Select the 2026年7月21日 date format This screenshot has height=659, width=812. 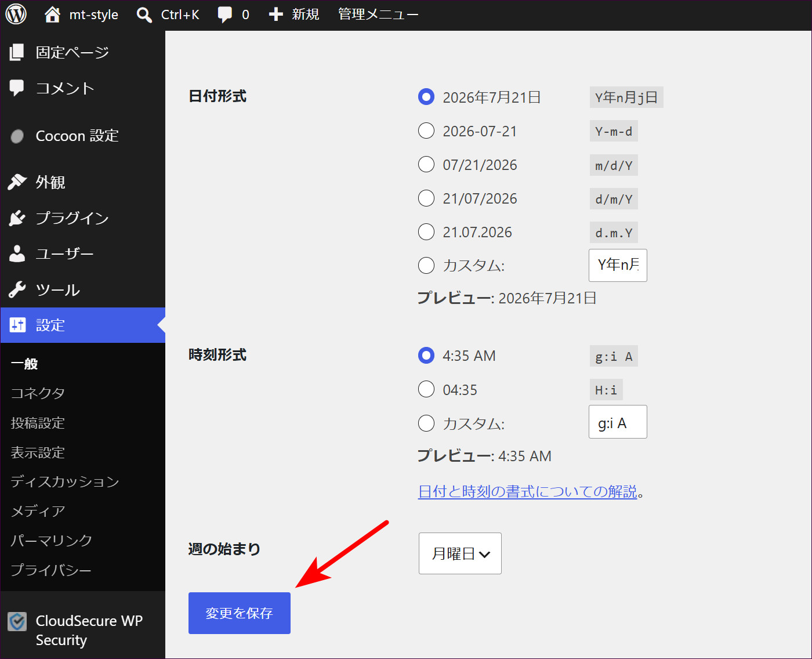click(426, 97)
